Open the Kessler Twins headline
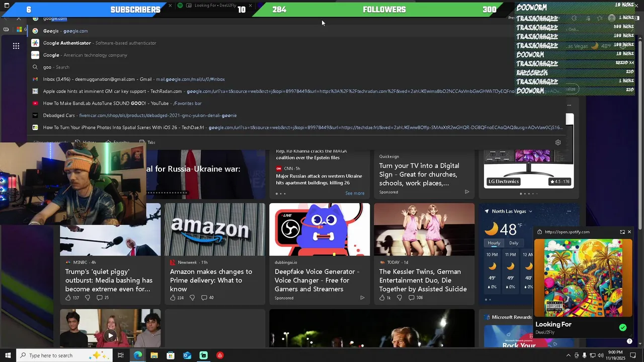644x362 pixels. click(x=423, y=280)
